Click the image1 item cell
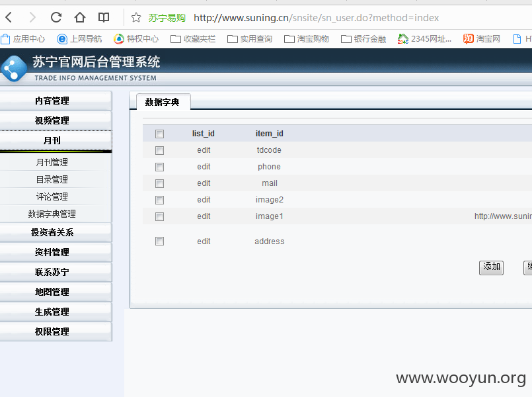Image resolution: width=532 pixels, height=397 pixels. 270,216
